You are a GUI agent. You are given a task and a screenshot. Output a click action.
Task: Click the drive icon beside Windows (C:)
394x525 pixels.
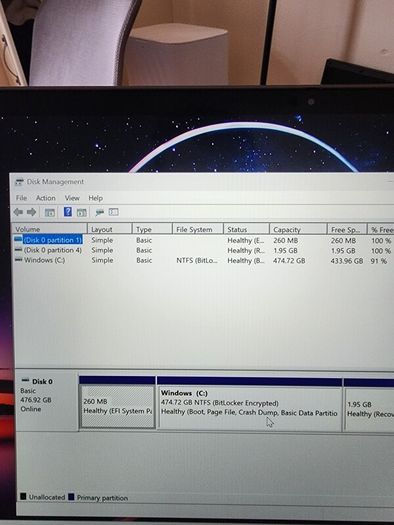click(x=19, y=259)
